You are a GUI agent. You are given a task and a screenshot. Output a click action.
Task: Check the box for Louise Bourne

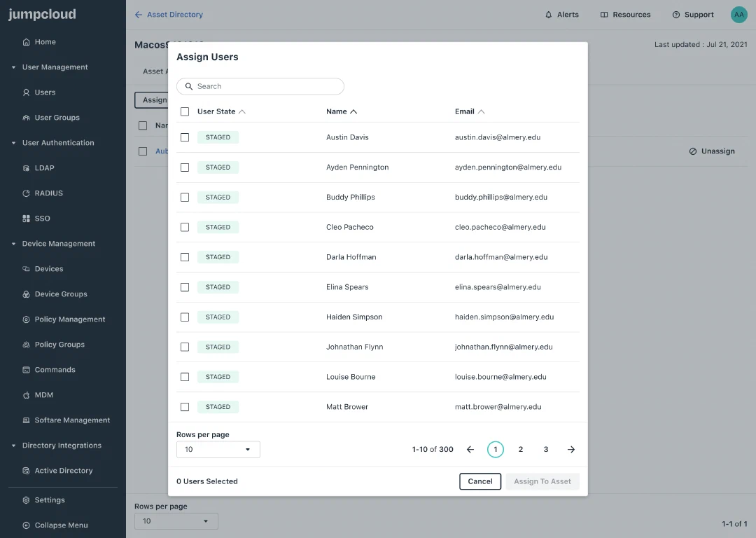click(x=185, y=377)
